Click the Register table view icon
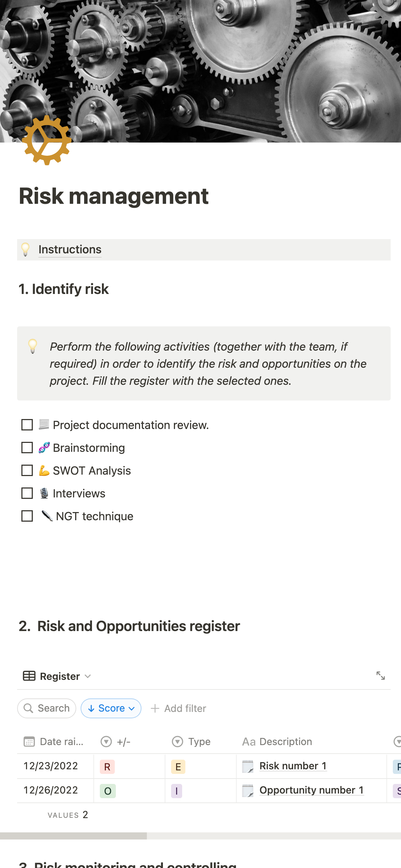The image size is (401, 868). 29,676
